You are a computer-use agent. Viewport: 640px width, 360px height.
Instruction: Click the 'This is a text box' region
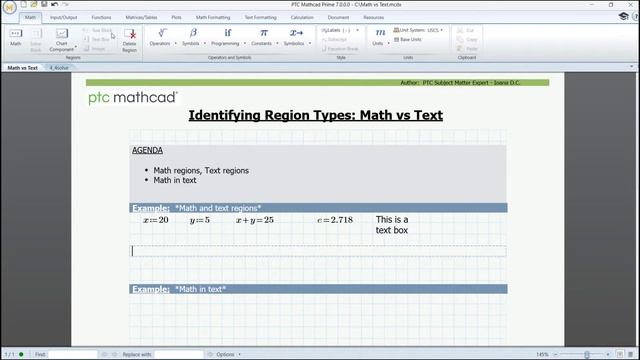[392, 225]
